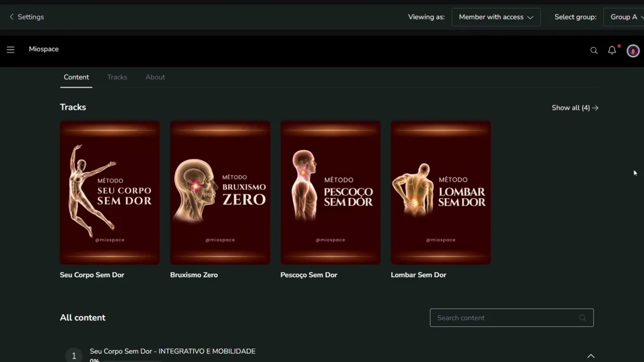Open the Pescoço Sem Dor track thumbnail
The image size is (644, 362).
tap(330, 193)
